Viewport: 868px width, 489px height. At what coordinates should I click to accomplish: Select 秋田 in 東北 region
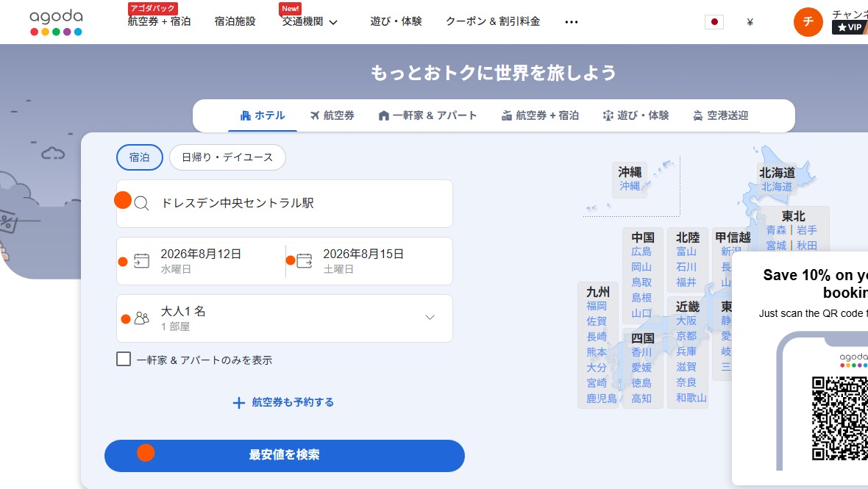[x=807, y=245]
